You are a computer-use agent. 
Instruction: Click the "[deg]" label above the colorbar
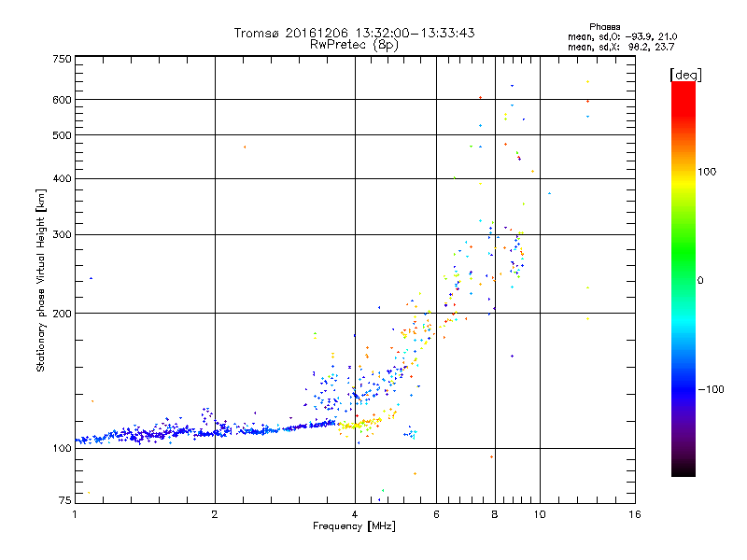(x=685, y=75)
